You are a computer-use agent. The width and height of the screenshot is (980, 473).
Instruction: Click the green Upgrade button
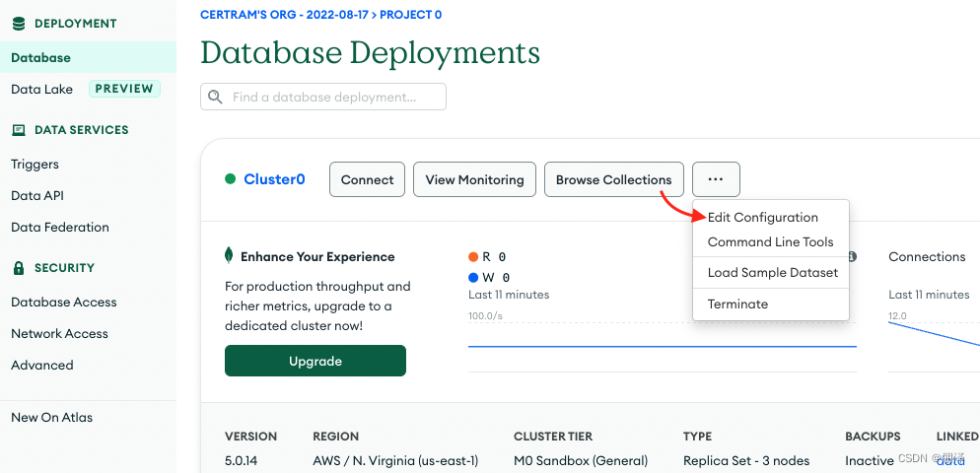pos(315,361)
